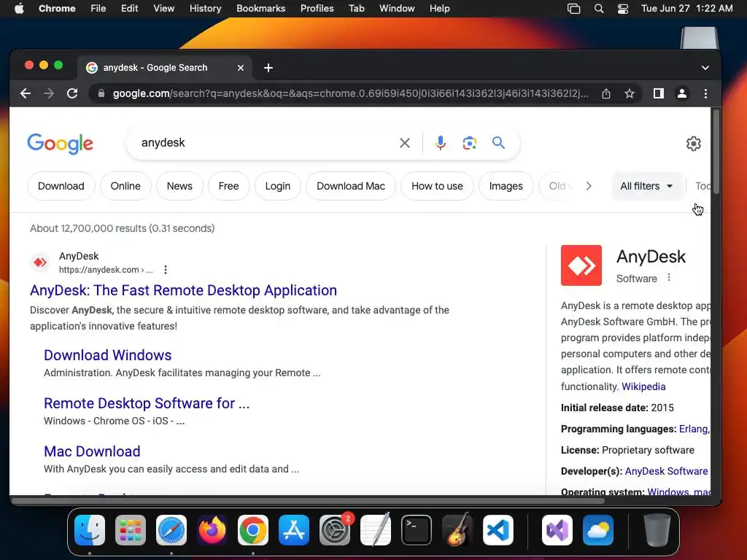Click into the anydesk search field

coord(267,143)
